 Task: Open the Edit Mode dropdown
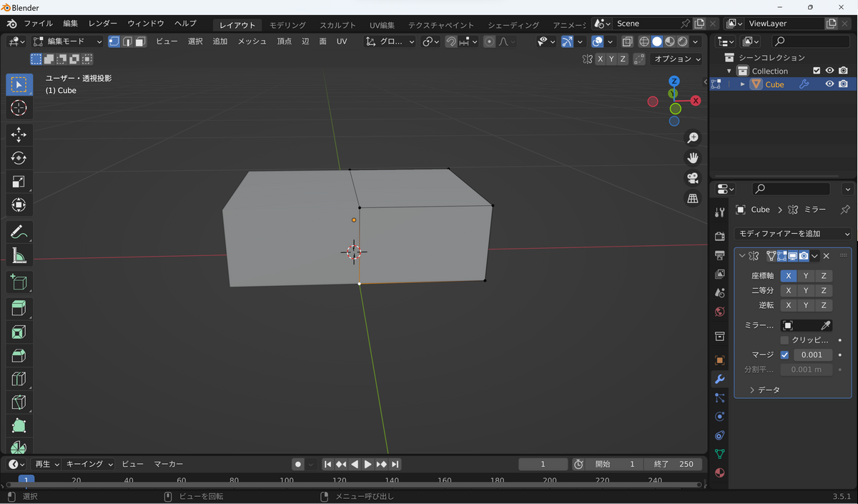click(68, 41)
